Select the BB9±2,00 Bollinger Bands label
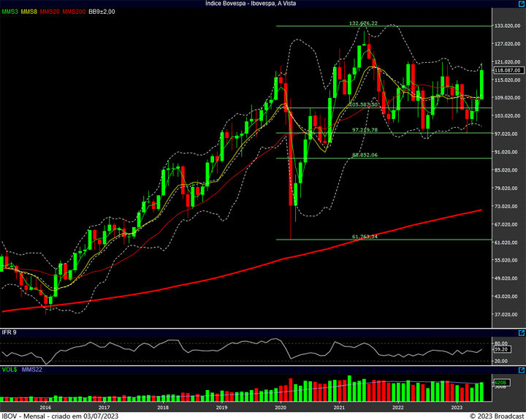526x420 pixels. (102, 12)
